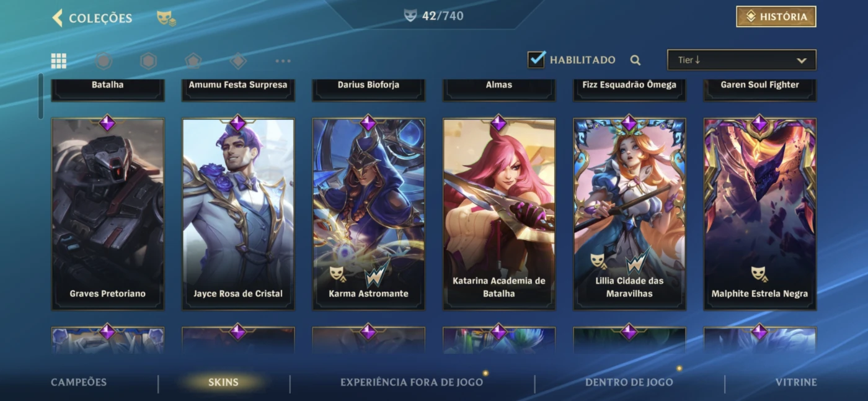This screenshot has height=401, width=868.
Task: Filter skins by the pentagon rarity icon
Action: coord(193,61)
